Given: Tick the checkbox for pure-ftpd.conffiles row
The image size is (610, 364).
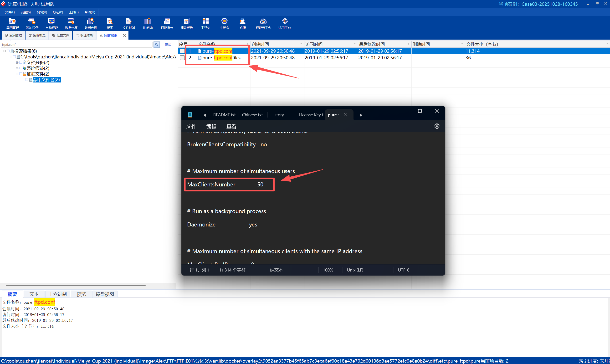Looking at the screenshot, I should click(182, 58).
